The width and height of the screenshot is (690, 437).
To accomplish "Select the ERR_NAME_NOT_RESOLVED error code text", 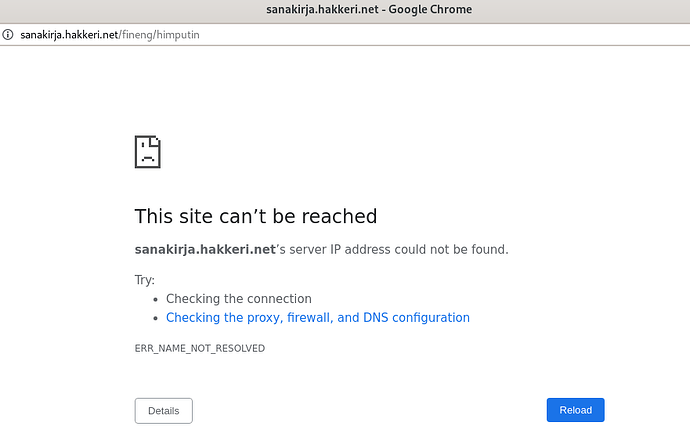I will pos(200,349).
